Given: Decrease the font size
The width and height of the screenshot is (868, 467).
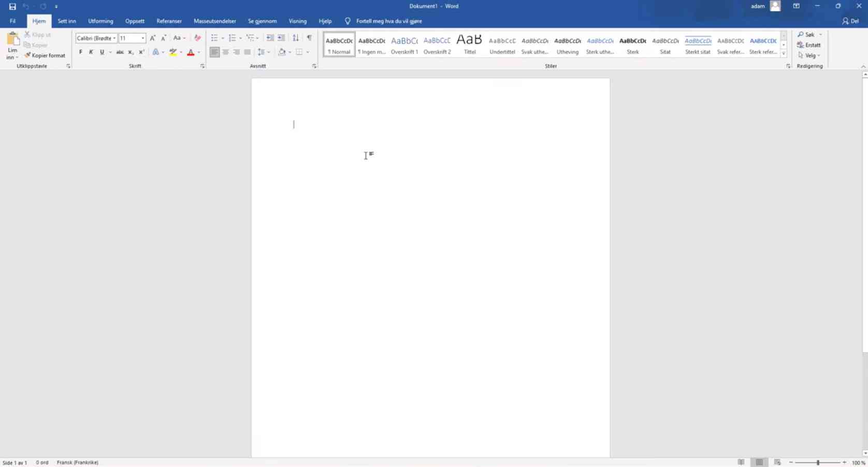Looking at the screenshot, I should 164,38.
